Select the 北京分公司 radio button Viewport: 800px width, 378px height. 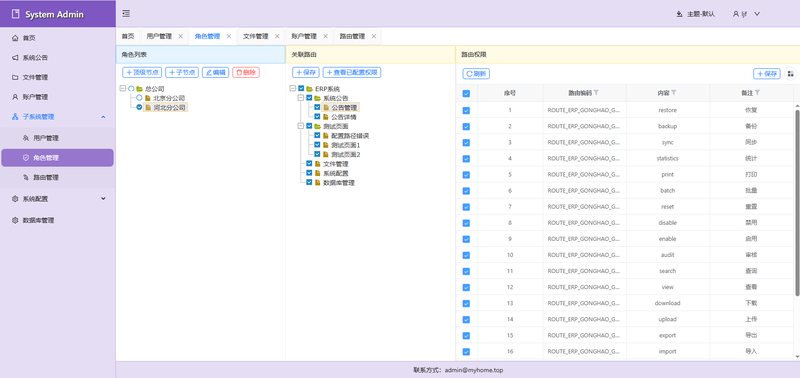pos(139,98)
